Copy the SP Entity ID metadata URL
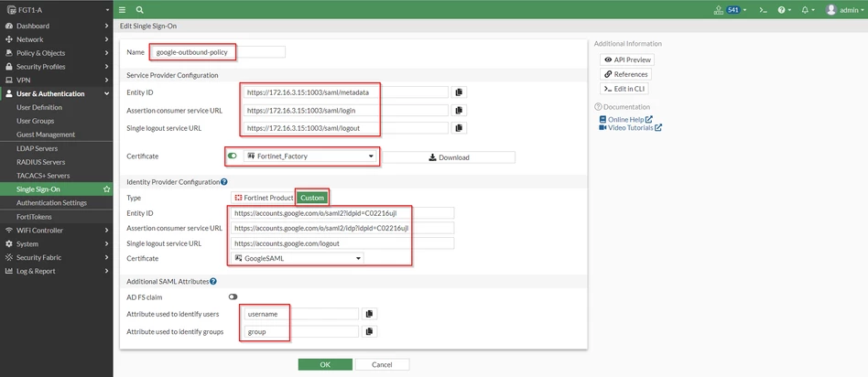This screenshot has height=377, width=868. click(459, 92)
